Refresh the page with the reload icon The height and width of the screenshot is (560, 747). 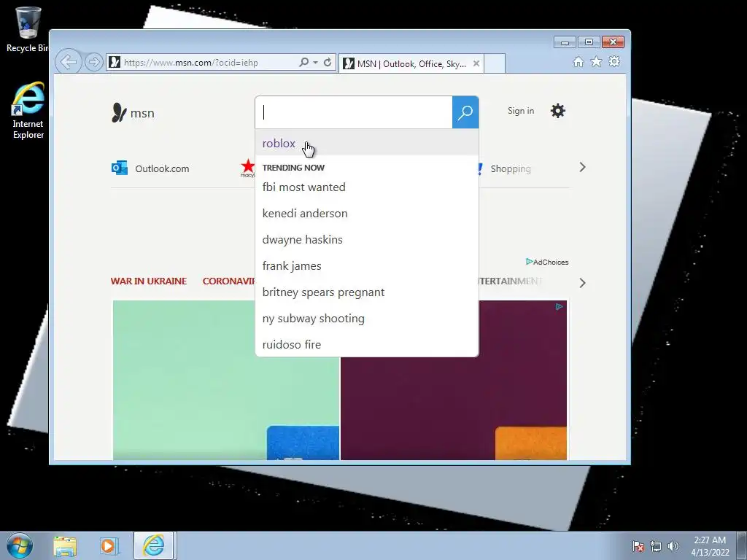point(328,63)
